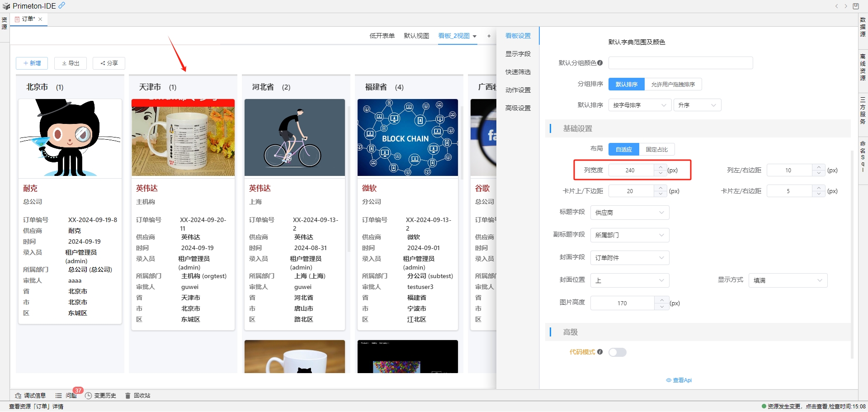868x412 pixels.
Task: Click the 查看Api link
Action: pyautogui.click(x=679, y=380)
